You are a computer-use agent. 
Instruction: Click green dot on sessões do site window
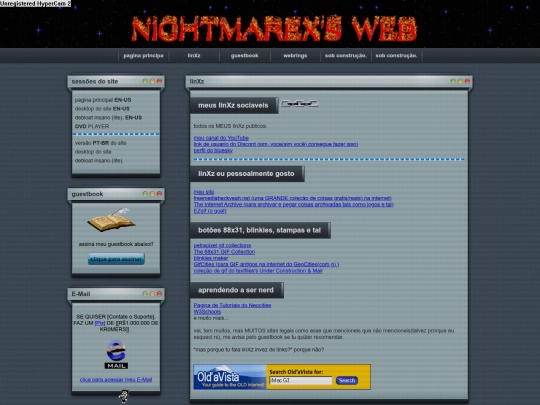click(x=145, y=81)
